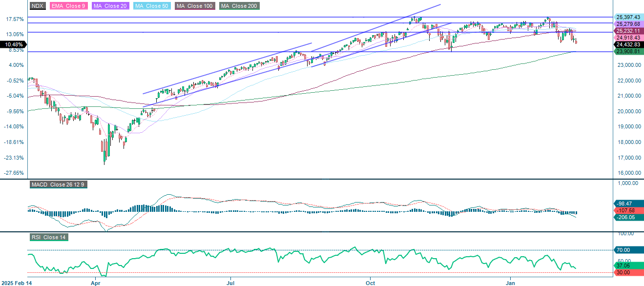Click the 10.48% percent change tag
This screenshot has height=286, width=644.
13,44
